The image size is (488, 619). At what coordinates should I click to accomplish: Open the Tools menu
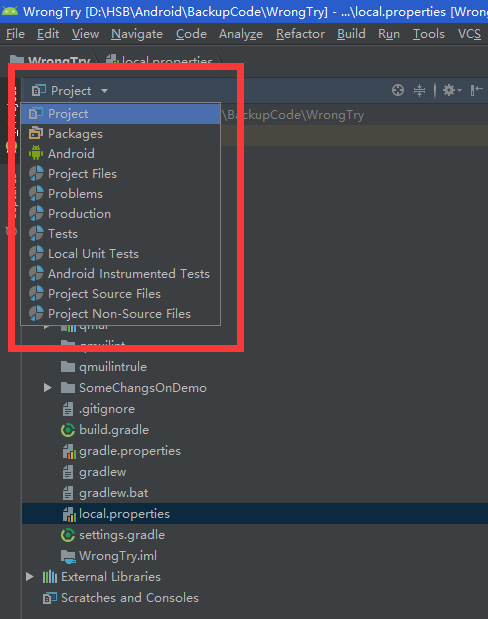tap(429, 34)
